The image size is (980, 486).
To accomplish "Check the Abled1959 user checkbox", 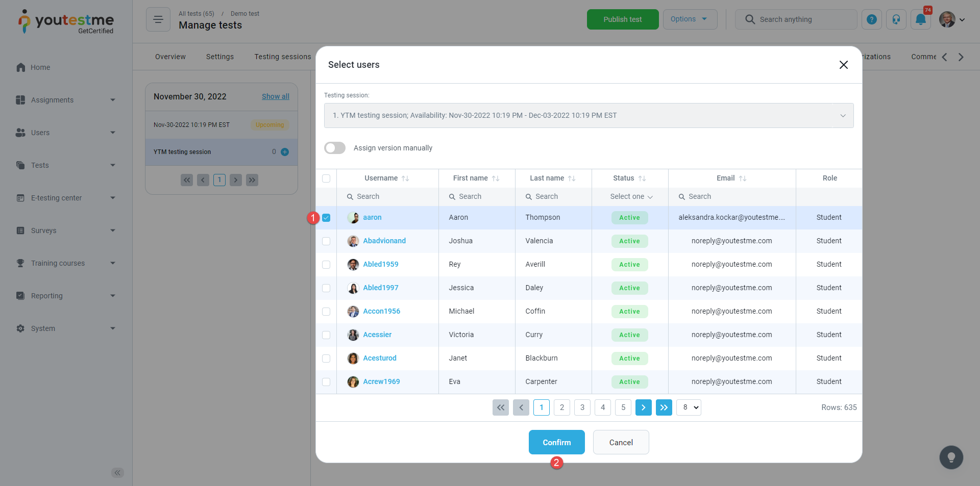I will pos(326,265).
